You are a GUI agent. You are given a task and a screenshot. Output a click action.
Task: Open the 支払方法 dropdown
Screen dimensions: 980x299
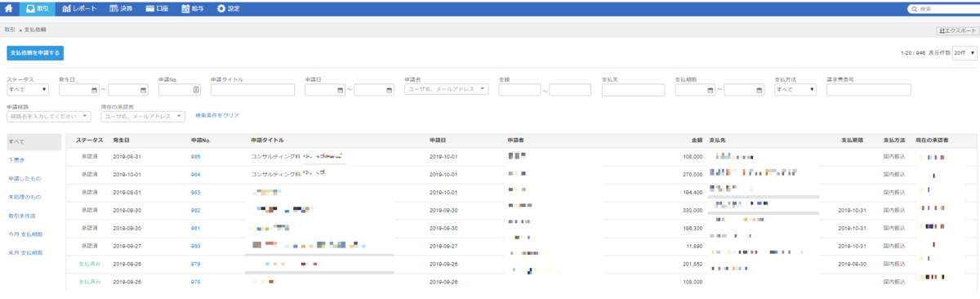click(x=795, y=90)
